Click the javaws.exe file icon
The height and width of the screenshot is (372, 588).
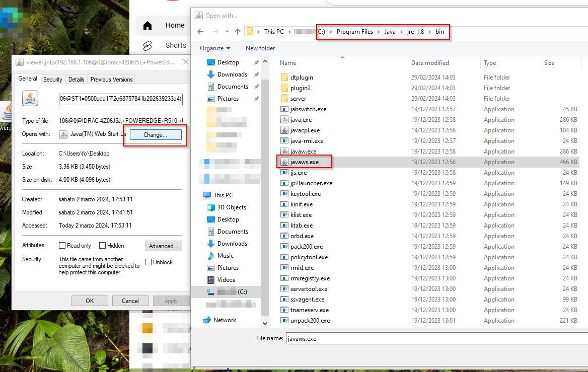tap(284, 162)
